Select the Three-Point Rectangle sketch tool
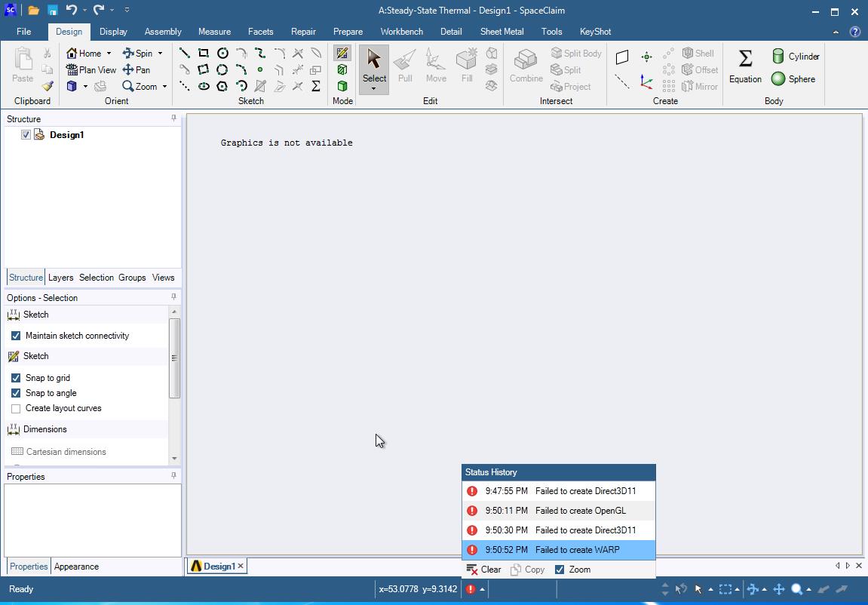868x605 pixels. pyautogui.click(x=204, y=69)
